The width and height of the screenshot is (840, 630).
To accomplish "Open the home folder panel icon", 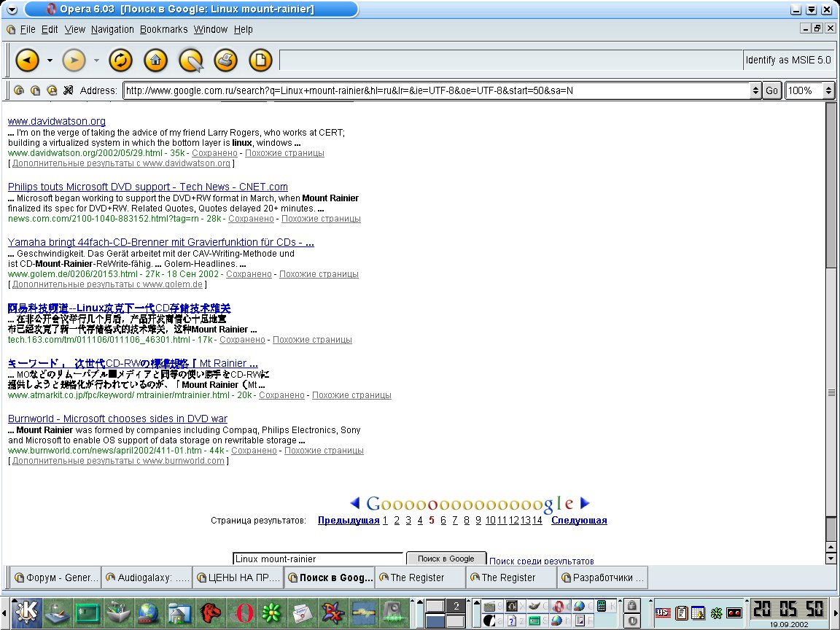I will pyautogui.click(x=180, y=612).
